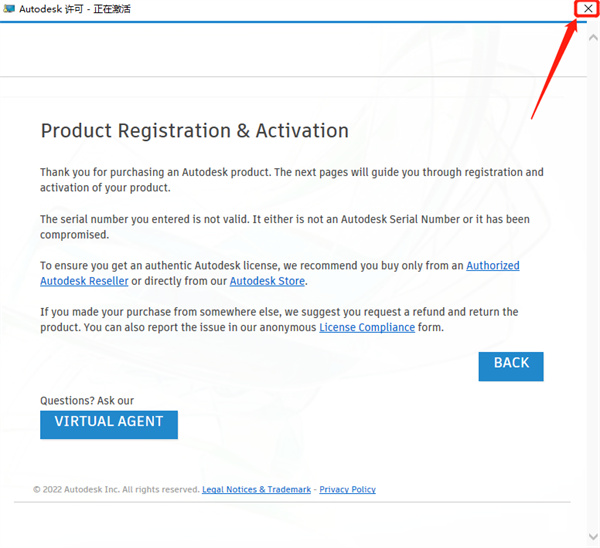Viewport: 600px width, 548px height.
Task: Follow the Autodesk Store link
Action: click(x=267, y=281)
